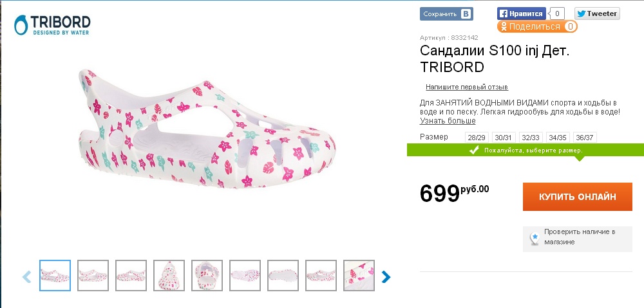
Task: Open the last pattern close-up thumbnail
Action: 359,276
